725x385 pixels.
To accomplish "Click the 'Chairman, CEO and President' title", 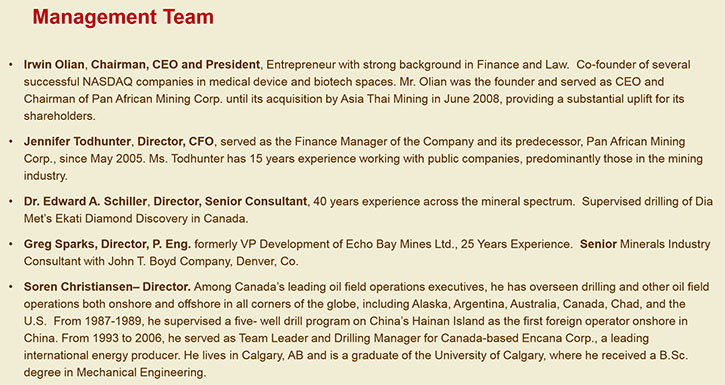I will pos(175,64).
